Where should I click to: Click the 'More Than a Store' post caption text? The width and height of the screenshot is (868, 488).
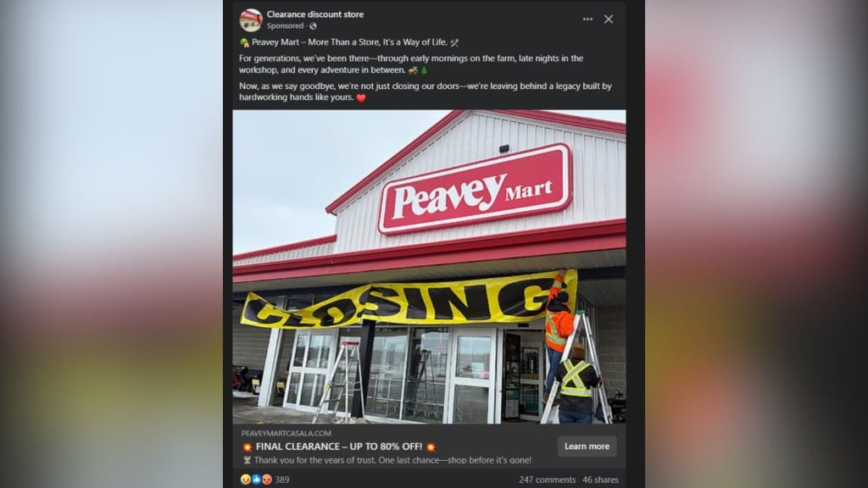[x=349, y=42]
